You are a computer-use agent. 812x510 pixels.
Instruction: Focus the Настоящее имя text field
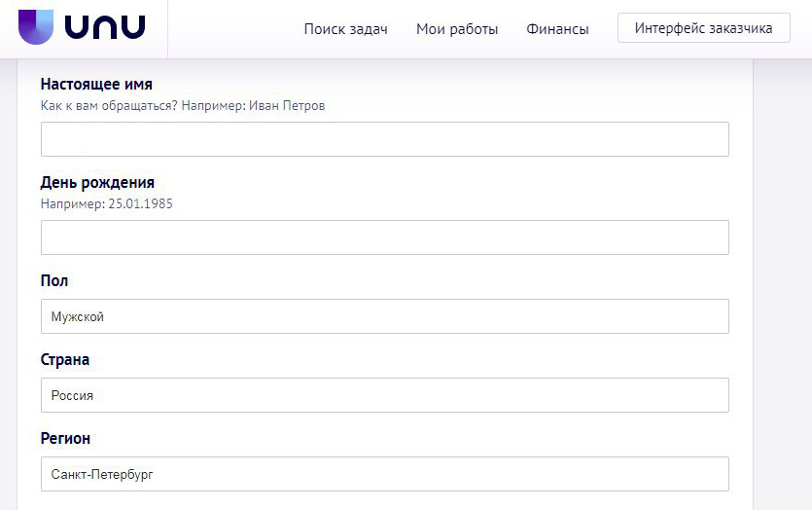(x=384, y=139)
